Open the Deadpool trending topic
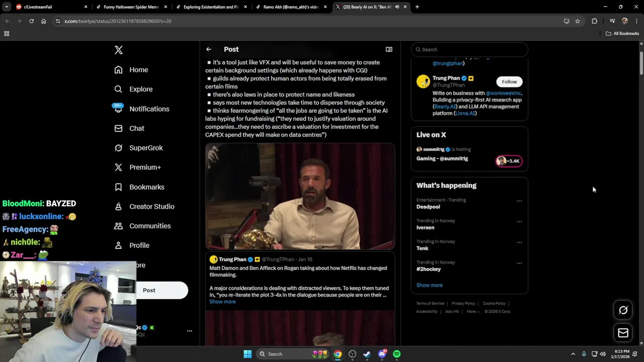 tap(428, 207)
